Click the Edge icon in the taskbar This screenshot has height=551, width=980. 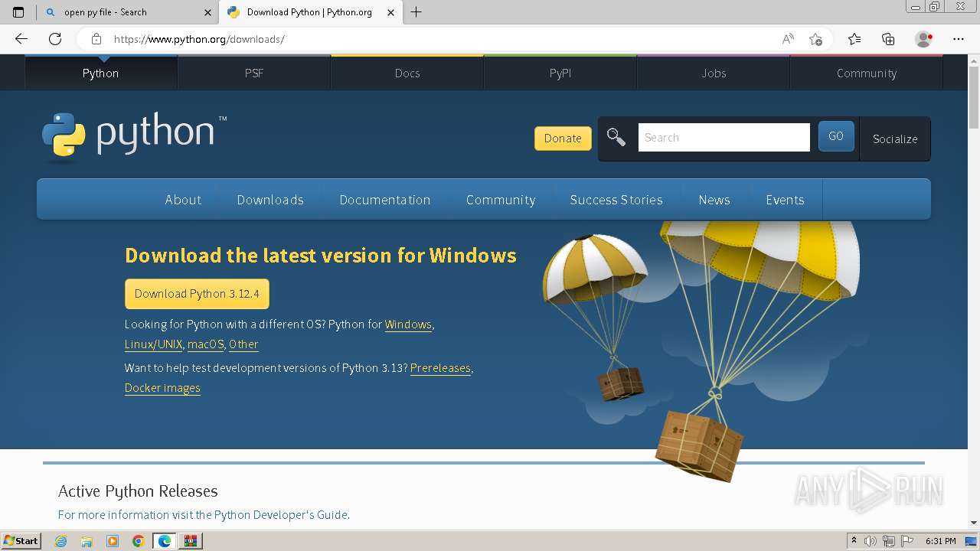[165, 541]
